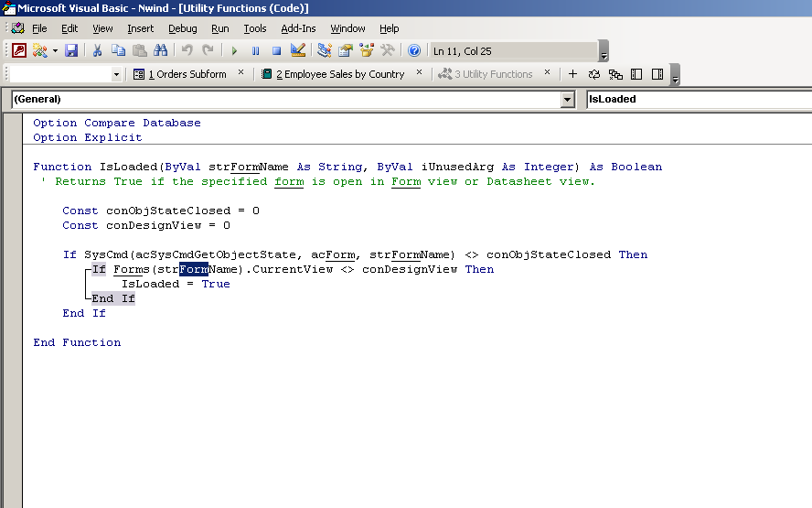This screenshot has width=812, height=508.
Task: Expand the empty combo box on tabs toolbar
Action: [116, 75]
